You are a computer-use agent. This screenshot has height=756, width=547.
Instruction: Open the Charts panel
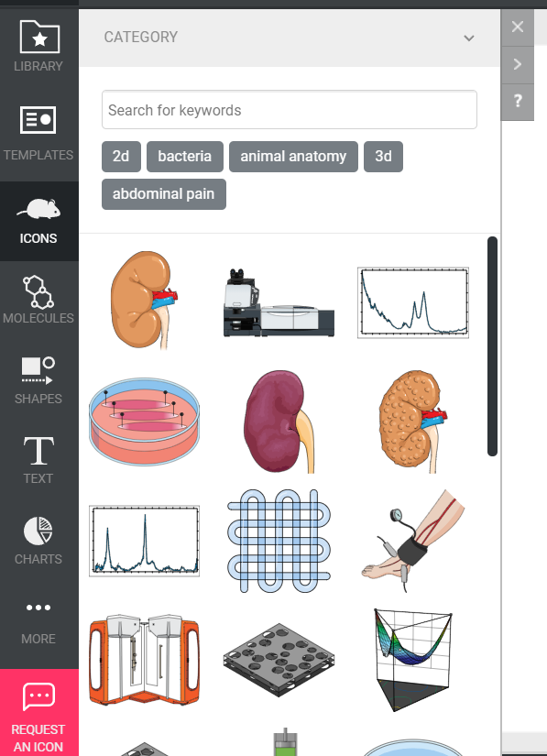pyautogui.click(x=39, y=541)
